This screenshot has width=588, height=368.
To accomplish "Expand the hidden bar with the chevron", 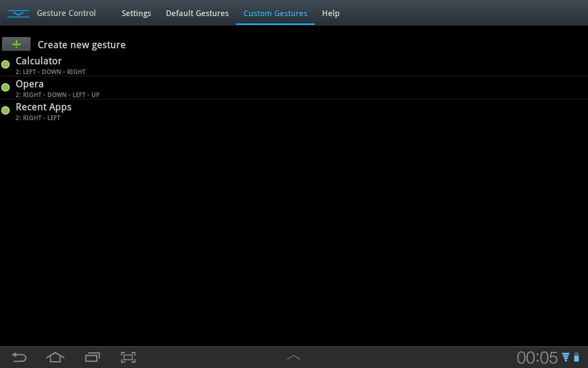I will [x=294, y=357].
